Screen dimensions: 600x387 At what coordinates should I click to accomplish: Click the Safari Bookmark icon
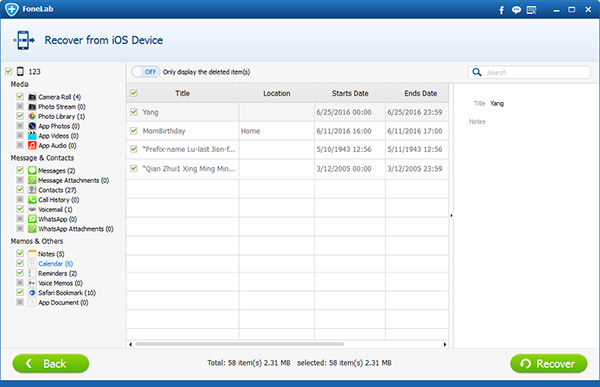coord(32,292)
